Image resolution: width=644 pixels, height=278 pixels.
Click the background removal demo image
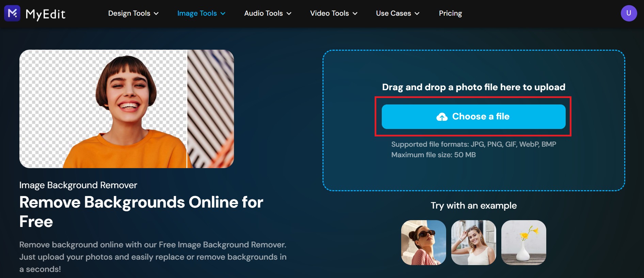[x=127, y=109]
